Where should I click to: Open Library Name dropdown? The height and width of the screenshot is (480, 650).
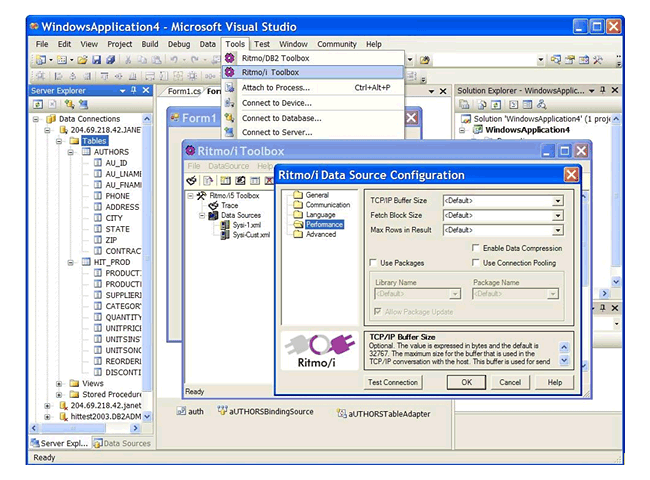455,294
